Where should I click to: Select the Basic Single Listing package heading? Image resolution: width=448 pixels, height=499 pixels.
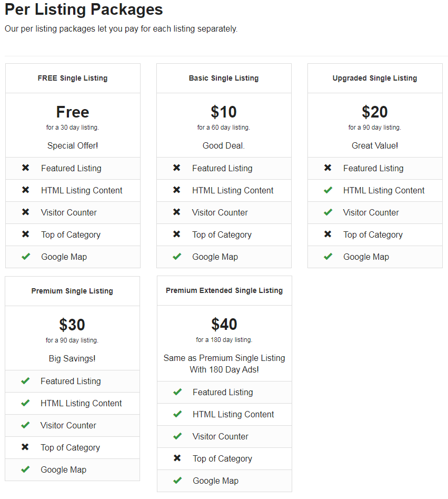click(x=224, y=78)
